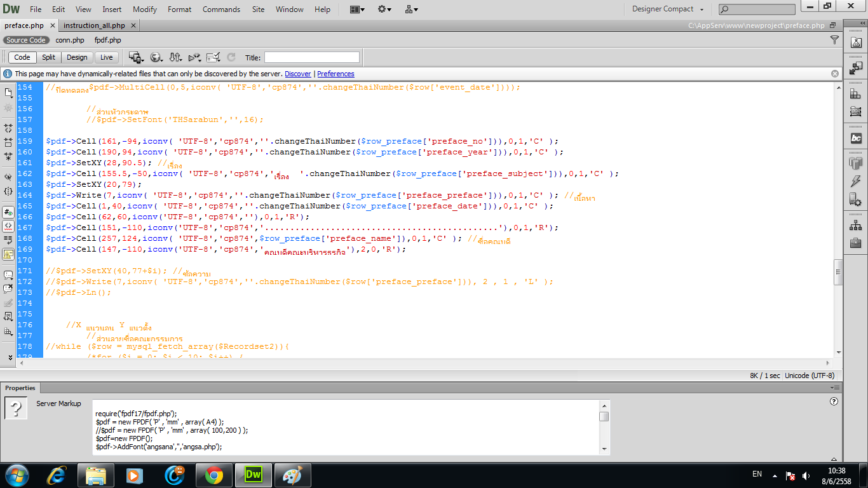Switch to the instruction_all.php tab

94,25
